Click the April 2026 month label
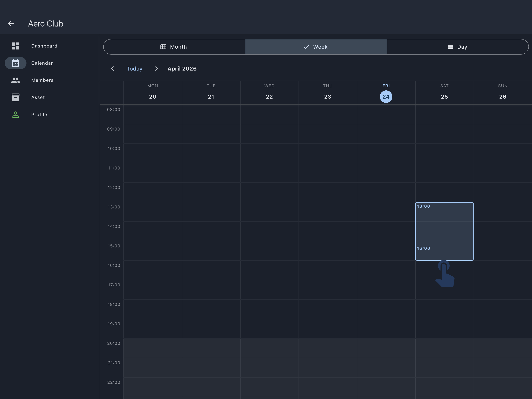The width and height of the screenshot is (532, 399). (x=182, y=69)
